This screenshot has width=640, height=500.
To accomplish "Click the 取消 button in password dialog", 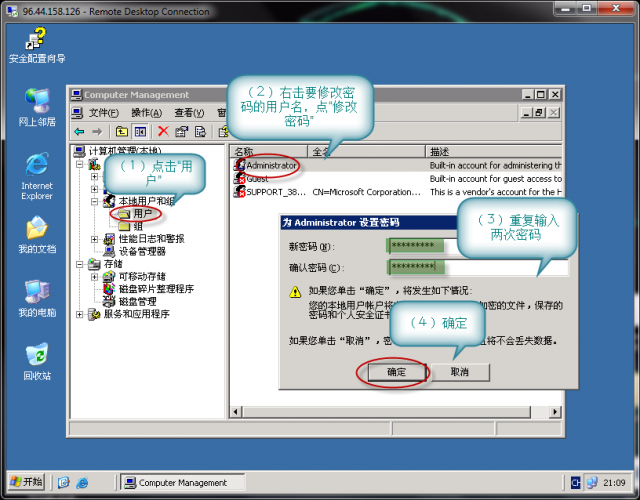I will tap(460, 372).
